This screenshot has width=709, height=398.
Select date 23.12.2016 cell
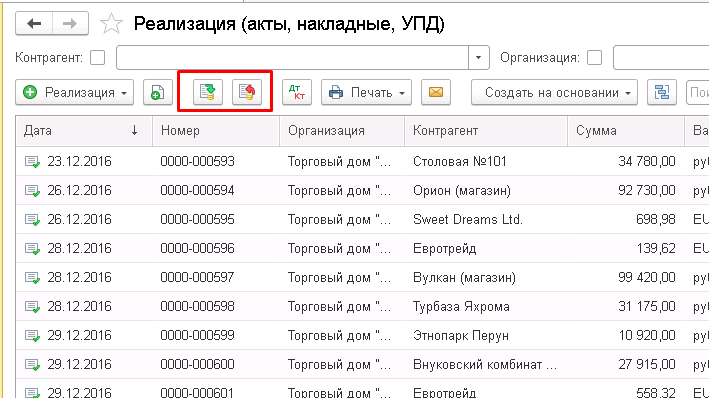(80, 161)
